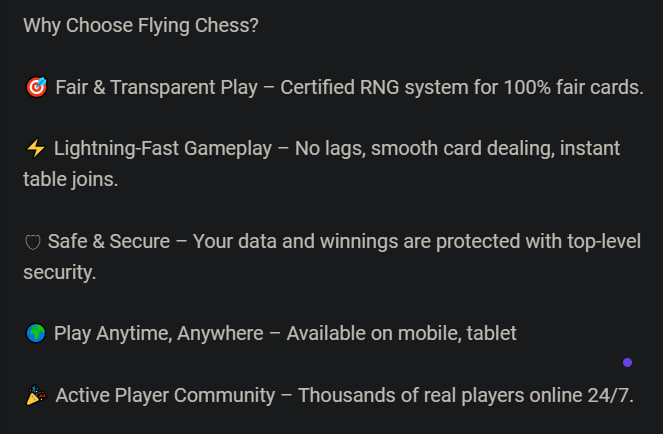Click the small purple dot indicator
Viewport: 663px width, 434px height.
[x=627, y=363]
